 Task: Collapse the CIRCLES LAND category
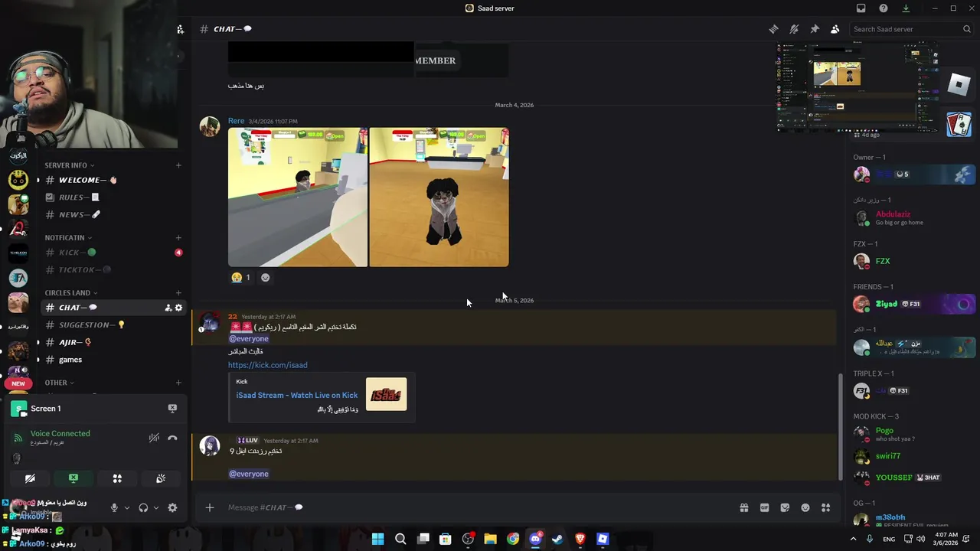71,293
